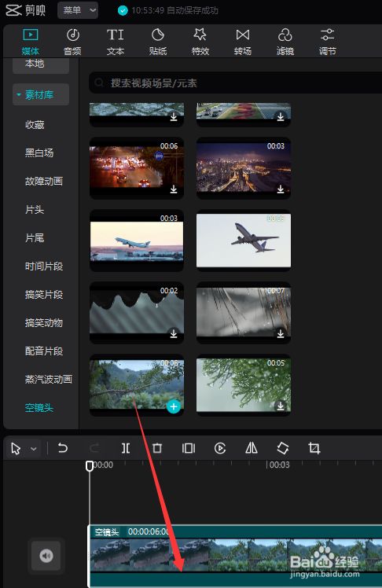Viewport: 382px width, 588px height.
Task: Select the 时间片段 category
Action: click(x=43, y=266)
